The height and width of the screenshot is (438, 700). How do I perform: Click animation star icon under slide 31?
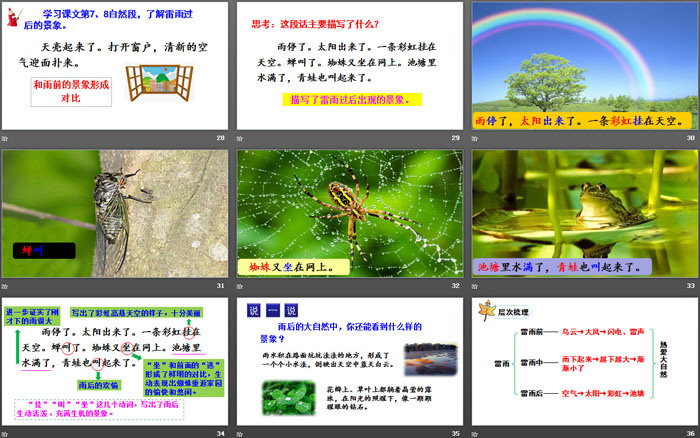(x=5, y=286)
